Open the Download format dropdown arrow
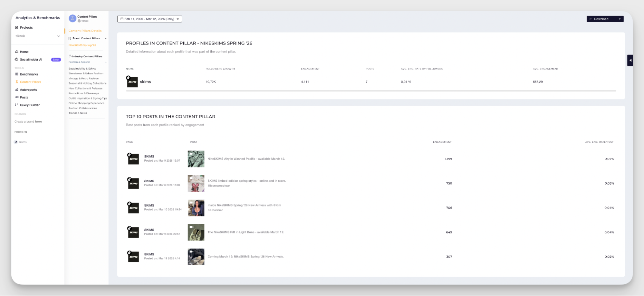The height and width of the screenshot is (296, 644). coord(619,19)
